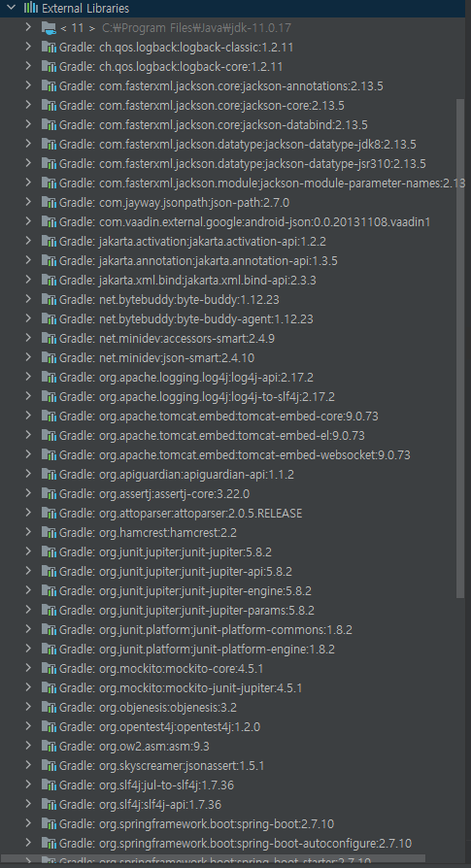Click library icon for slf4j-api:1.7.36
471x868 pixels.
click(50, 804)
